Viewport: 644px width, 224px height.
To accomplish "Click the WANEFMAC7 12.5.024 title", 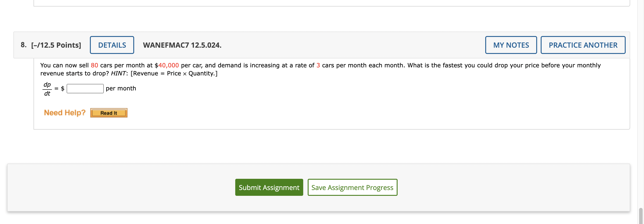I will [182, 45].
